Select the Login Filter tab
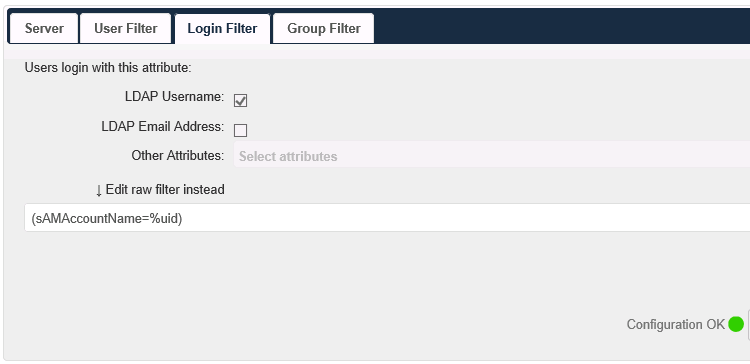 (222, 29)
